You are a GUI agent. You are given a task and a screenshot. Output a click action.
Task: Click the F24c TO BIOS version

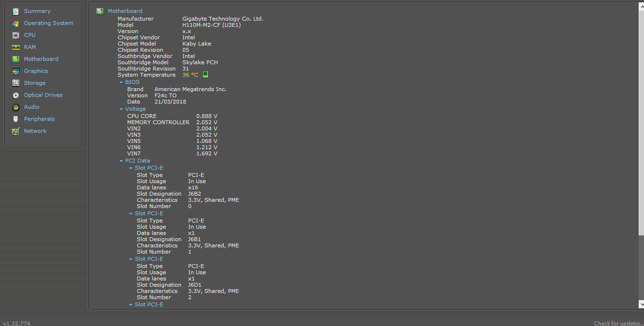click(166, 95)
